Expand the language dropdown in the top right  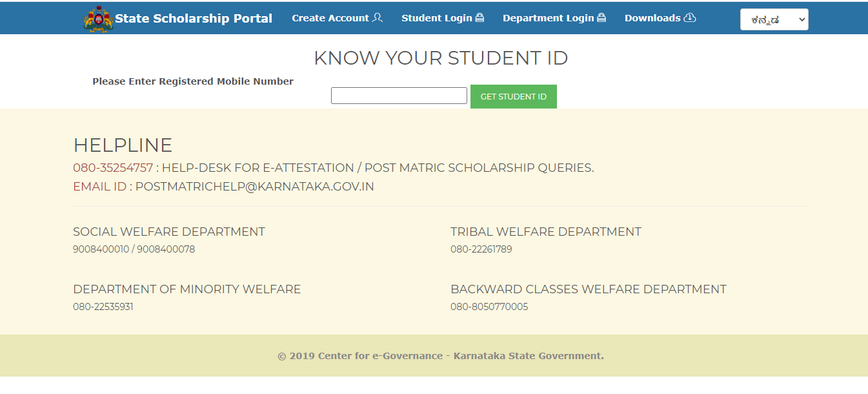774,19
